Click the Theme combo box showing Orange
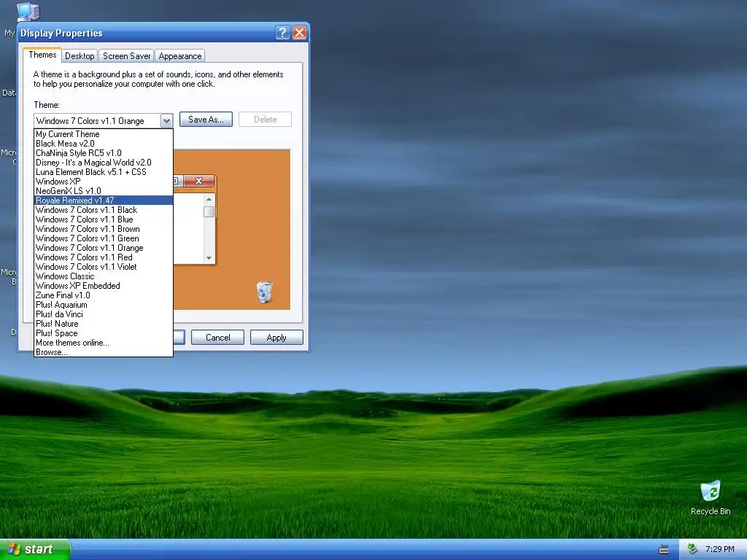The width and height of the screenshot is (747, 560). [x=104, y=120]
